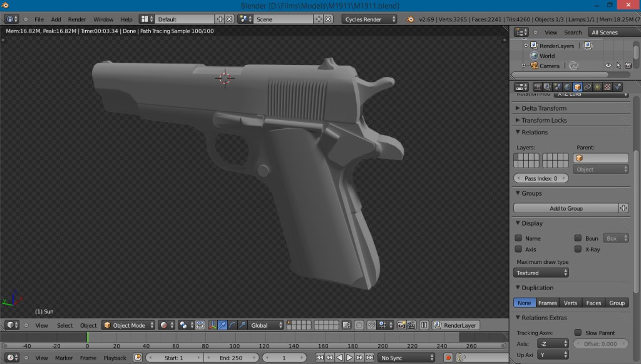The height and width of the screenshot is (364, 641).
Task: Open the Maximum draw type Textured dropdown
Action: (541, 272)
